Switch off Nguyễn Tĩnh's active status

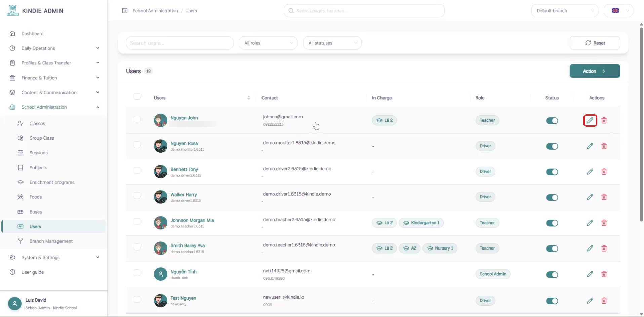click(552, 275)
